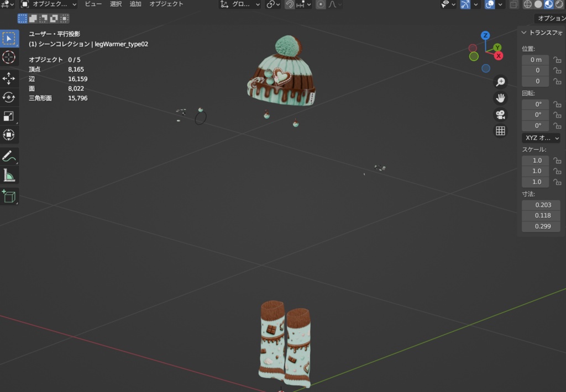Switch perspective/orthographic with grid icon

(500, 131)
